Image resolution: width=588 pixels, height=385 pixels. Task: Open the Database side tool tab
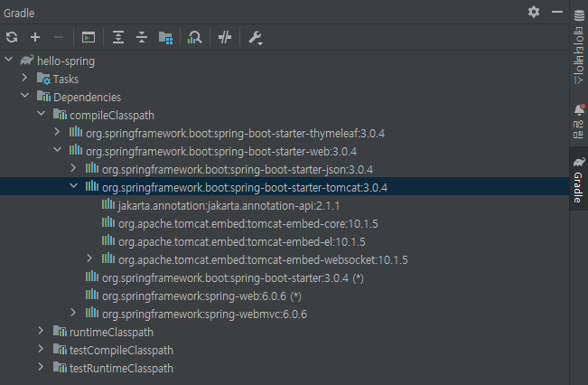coord(579,47)
